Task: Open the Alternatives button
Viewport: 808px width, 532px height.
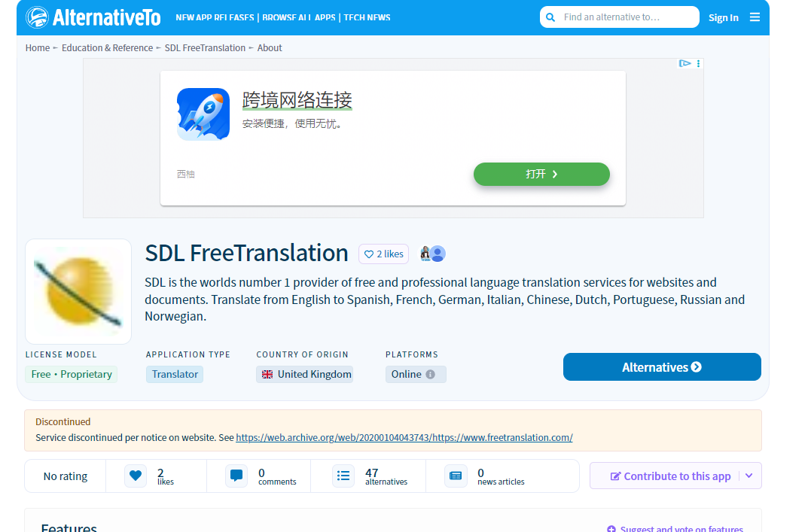Action: tap(662, 367)
